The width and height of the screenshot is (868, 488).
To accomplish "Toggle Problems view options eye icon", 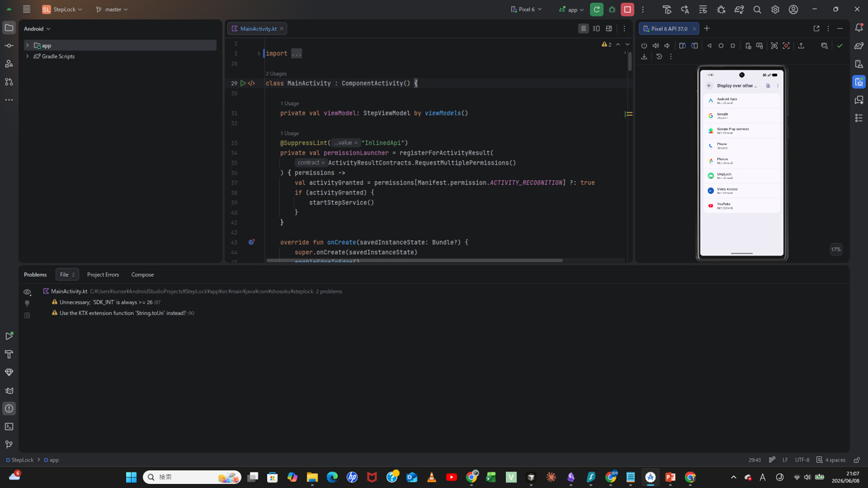I will coord(27,292).
